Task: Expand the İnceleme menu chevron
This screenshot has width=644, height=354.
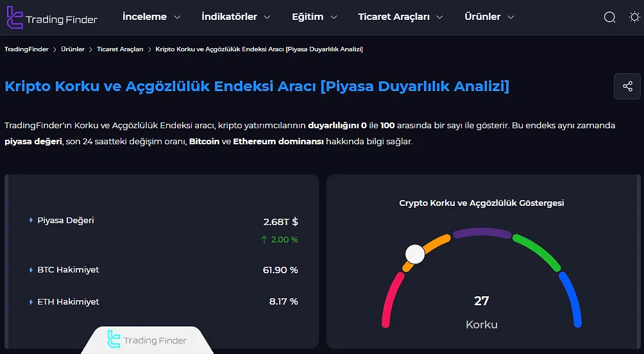Action: [178, 17]
